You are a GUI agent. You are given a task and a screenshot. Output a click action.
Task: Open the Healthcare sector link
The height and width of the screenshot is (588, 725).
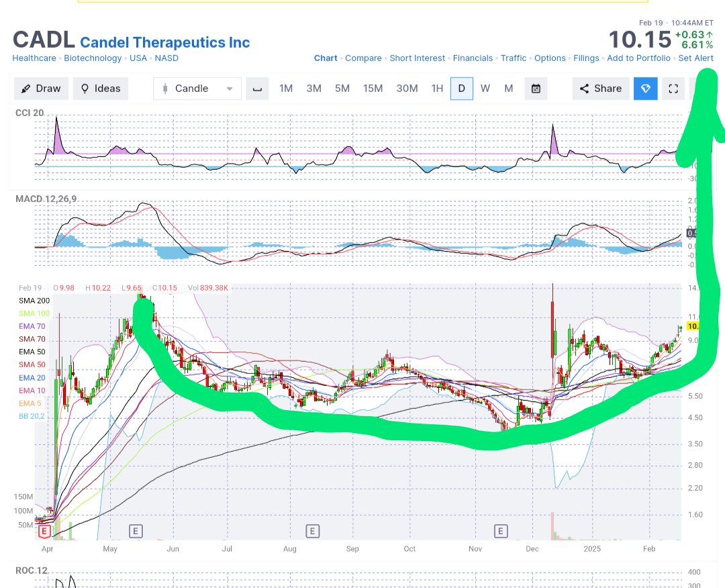[34, 58]
